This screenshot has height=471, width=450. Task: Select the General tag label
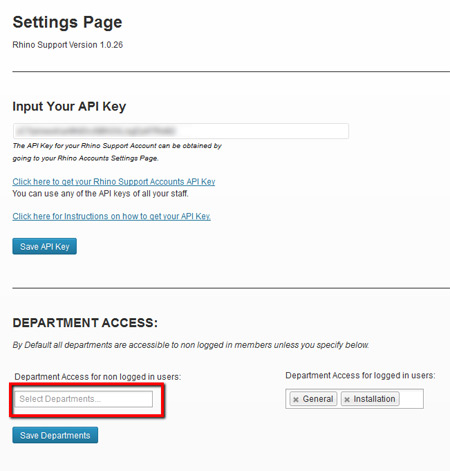click(318, 399)
